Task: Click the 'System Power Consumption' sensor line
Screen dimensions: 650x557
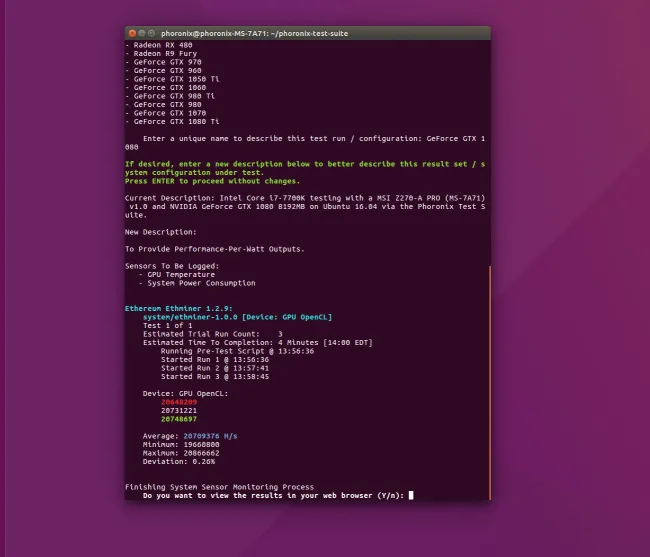Action: coord(200,283)
